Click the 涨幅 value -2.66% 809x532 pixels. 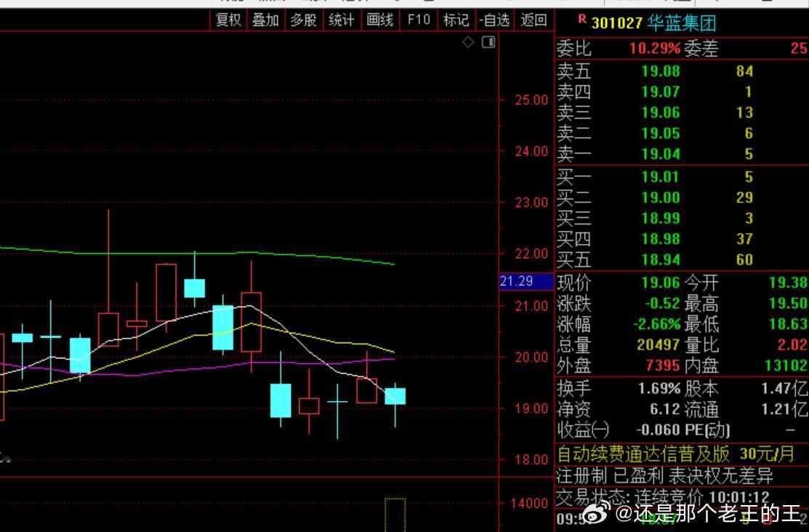click(657, 324)
